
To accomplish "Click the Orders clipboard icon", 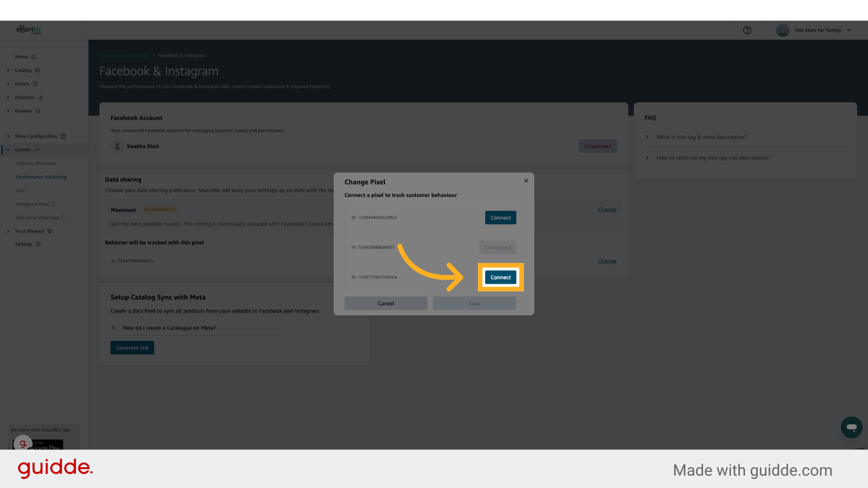I will (35, 84).
